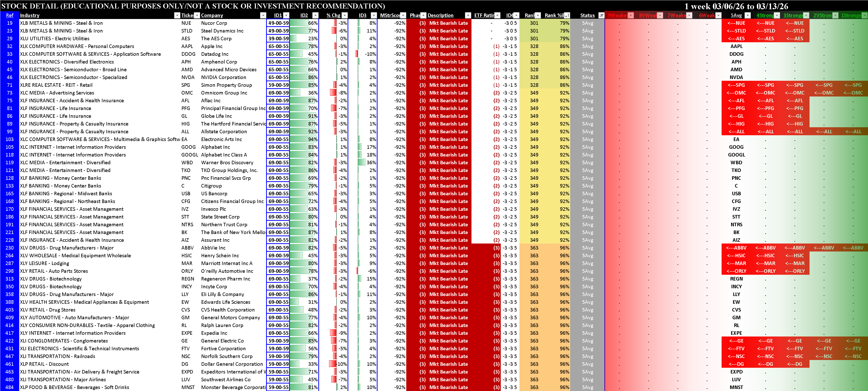The height and width of the screenshot is (391, 868).
Task: Click the ID1 column filter arrow
Action: coord(286,15)
